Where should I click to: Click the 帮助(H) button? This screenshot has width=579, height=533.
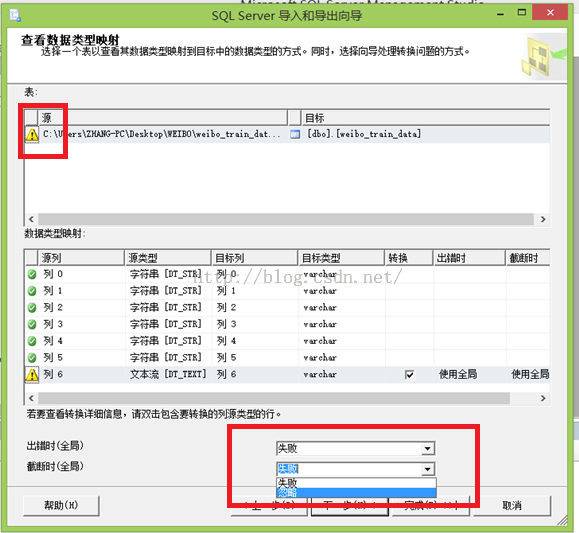(x=61, y=505)
